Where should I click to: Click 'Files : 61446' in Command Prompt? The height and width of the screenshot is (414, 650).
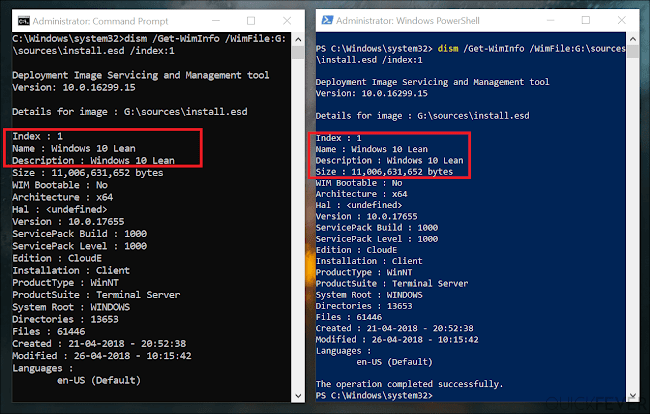click(x=49, y=332)
